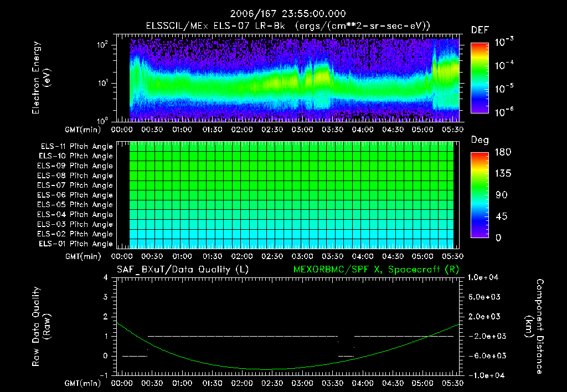Select the ELS-11 Pitch Angle row label

(76, 147)
